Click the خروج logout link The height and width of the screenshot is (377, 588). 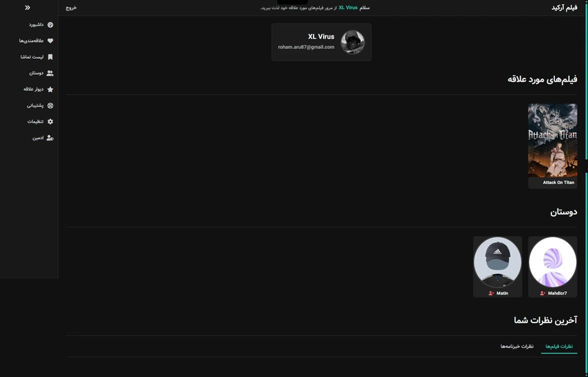(71, 8)
